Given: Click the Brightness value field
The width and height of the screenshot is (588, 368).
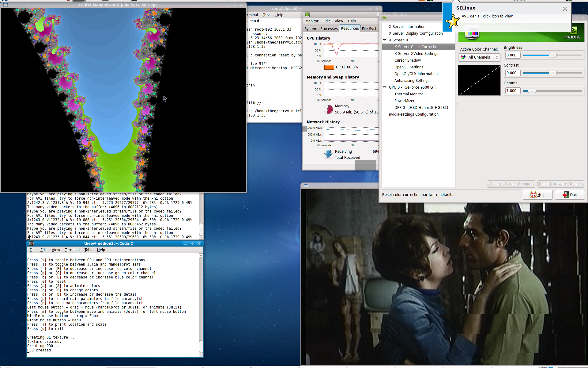Looking at the screenshot, I should 513,56.
